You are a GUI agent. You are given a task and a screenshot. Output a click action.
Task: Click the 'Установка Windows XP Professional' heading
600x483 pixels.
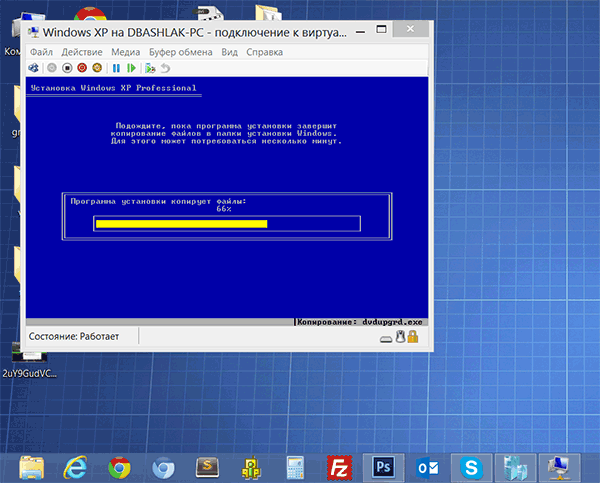point(114,88)
